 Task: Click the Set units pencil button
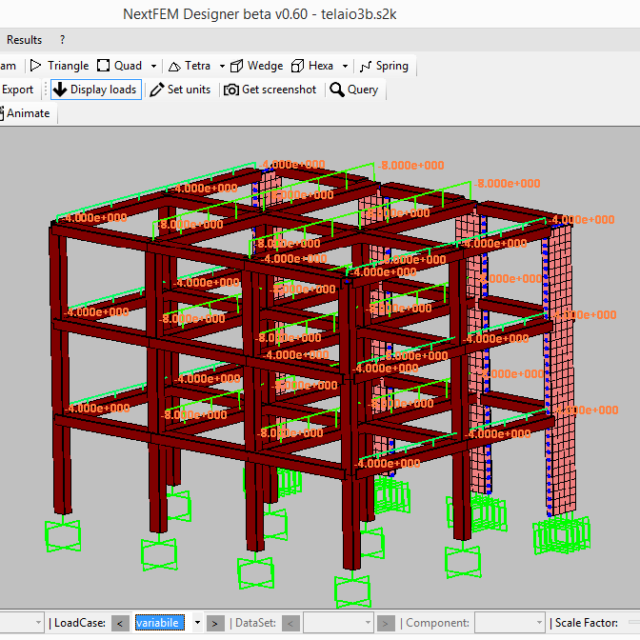click(180, 89)
